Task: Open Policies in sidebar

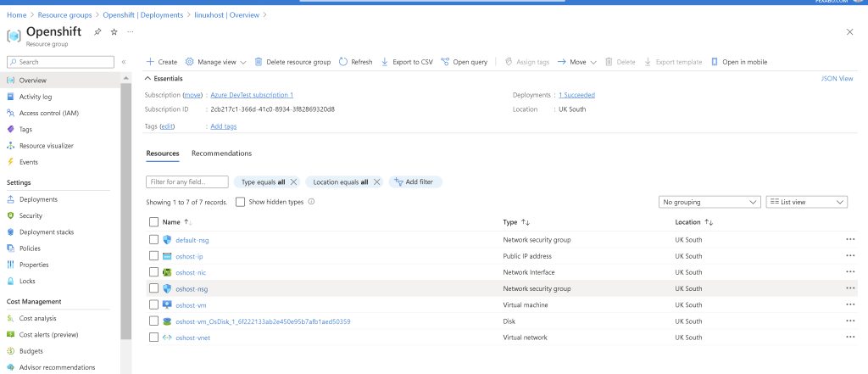Action: (x=30, y=248)
